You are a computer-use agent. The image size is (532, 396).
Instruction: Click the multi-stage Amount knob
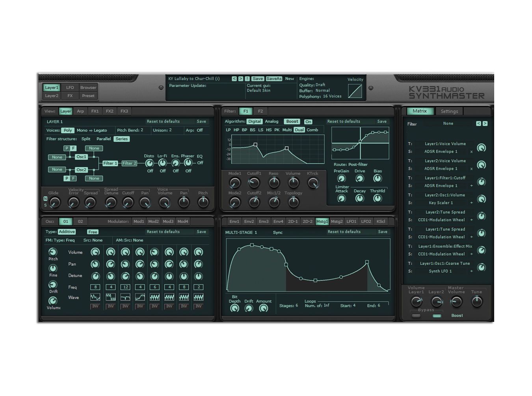(x=264, y=308)
